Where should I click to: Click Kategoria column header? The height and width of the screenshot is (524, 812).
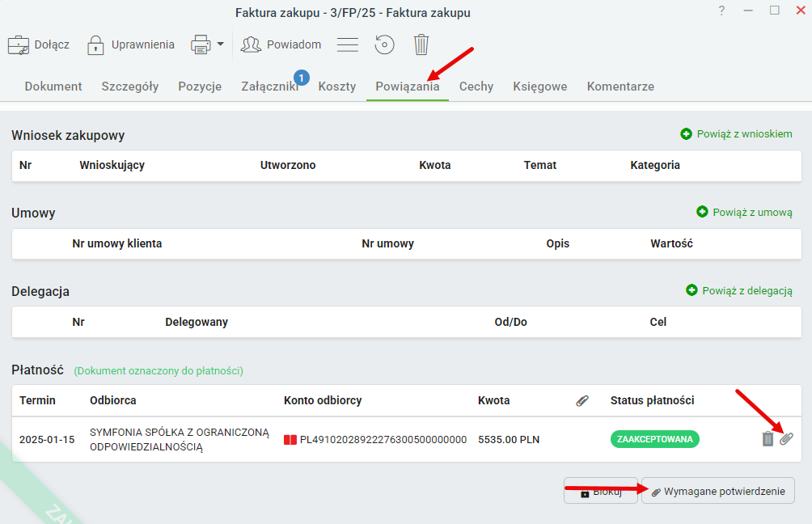click(x=655, y=165)
